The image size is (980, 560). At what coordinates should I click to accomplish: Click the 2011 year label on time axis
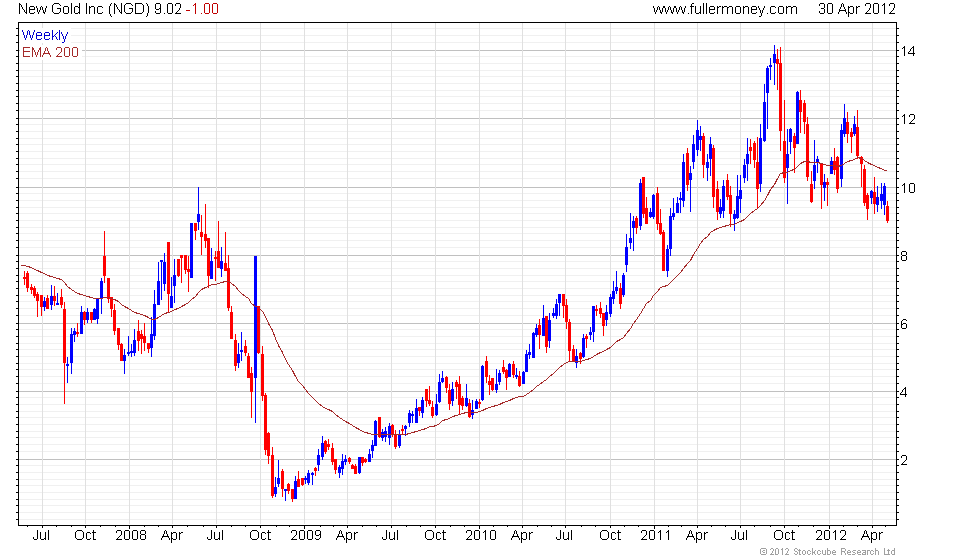coord(656,536)
